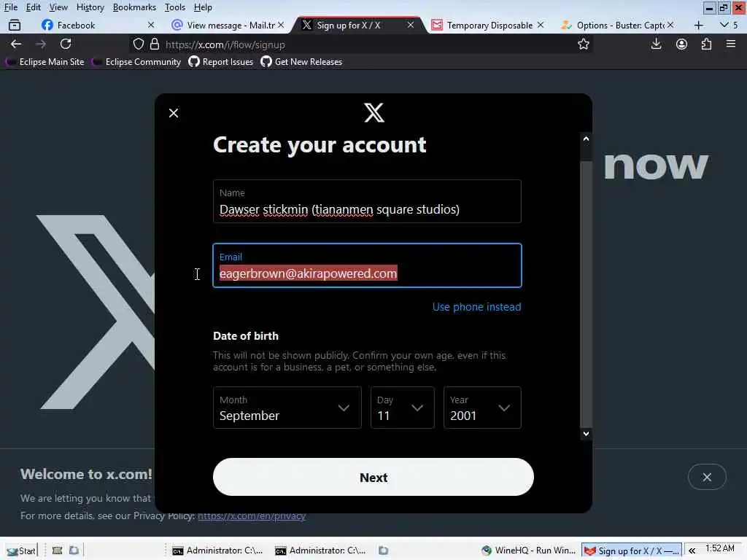The height and width of the screenshot is (560, 747).
Task: Click the Next button
Action: pyautogui.click(x=373, y=477)
